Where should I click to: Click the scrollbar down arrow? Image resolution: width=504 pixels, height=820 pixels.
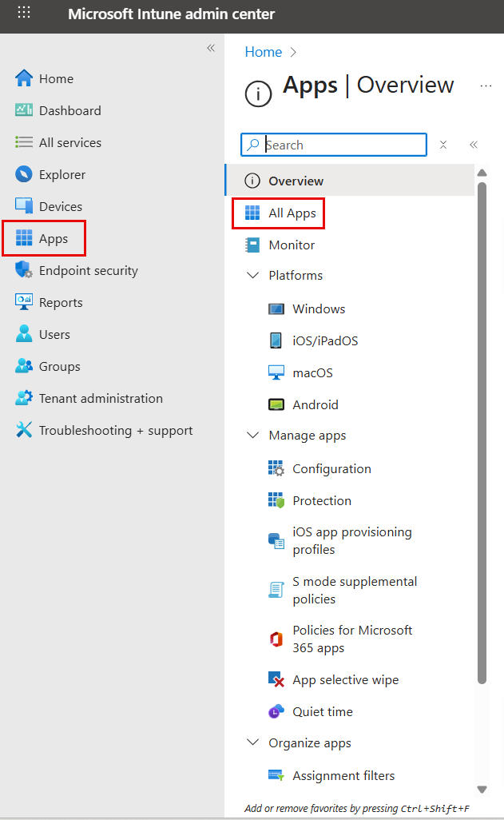click(482, 789)
